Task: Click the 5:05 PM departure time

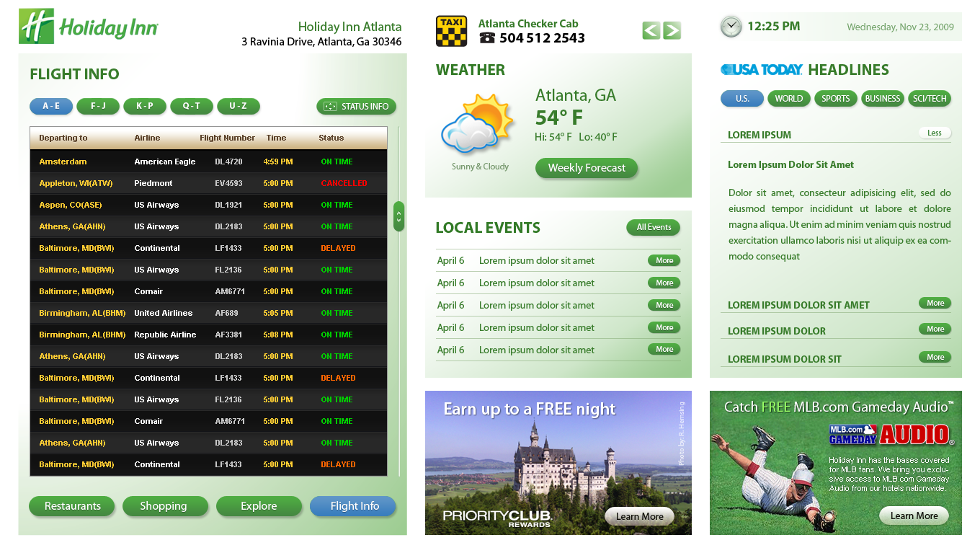Action: [278, 313]
